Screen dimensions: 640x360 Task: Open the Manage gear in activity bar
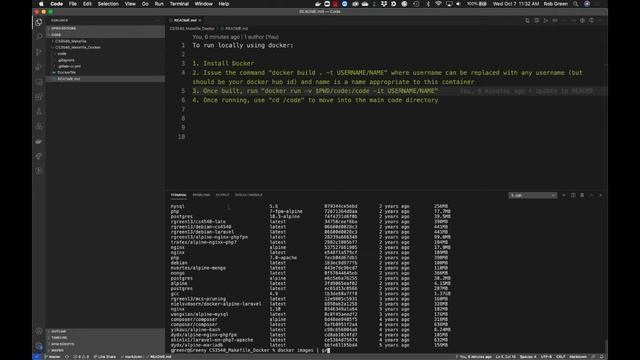point(39,346)
